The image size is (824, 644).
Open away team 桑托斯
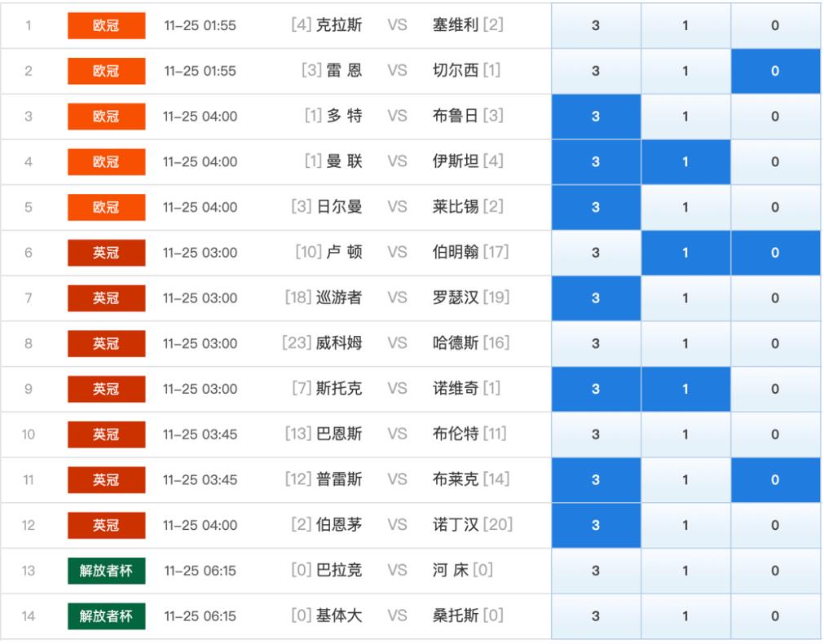coord(456,615)
